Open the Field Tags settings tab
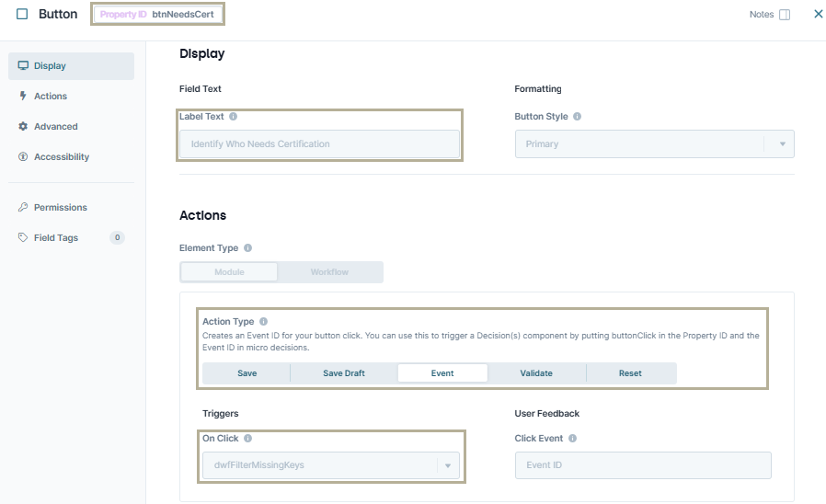826x504 pixels. [71, 237]
